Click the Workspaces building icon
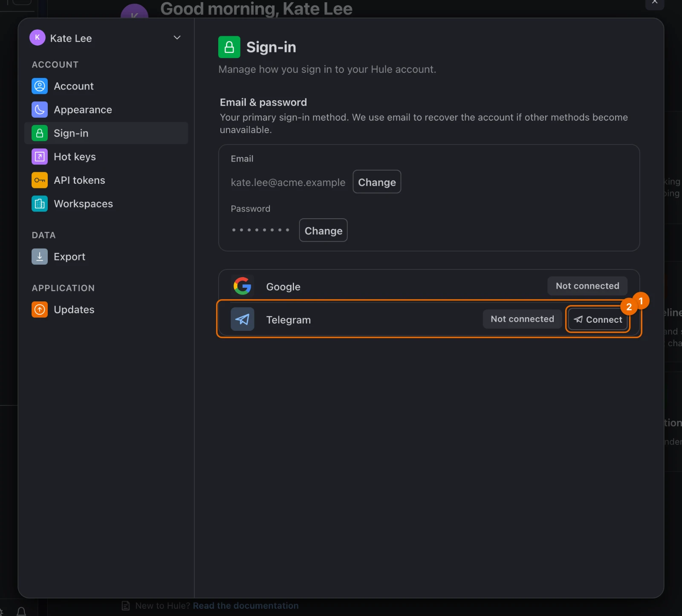682x616 pixels. [40, 204]
